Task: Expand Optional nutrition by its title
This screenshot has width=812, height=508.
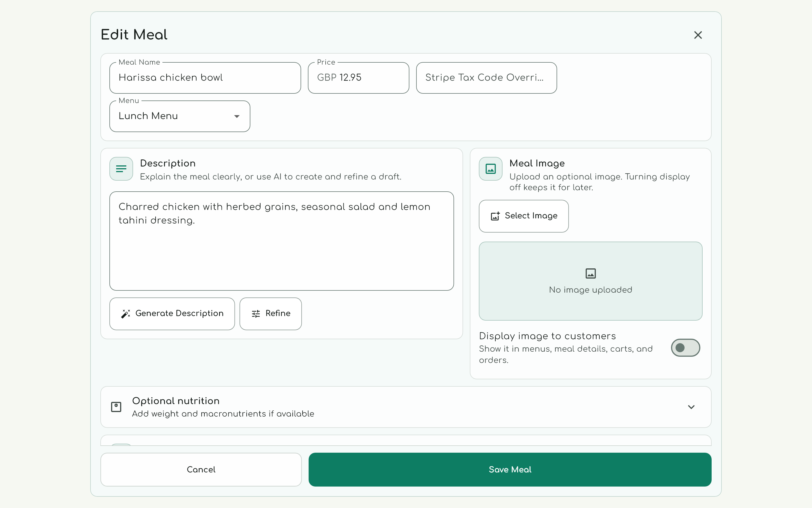Action: 176,401
